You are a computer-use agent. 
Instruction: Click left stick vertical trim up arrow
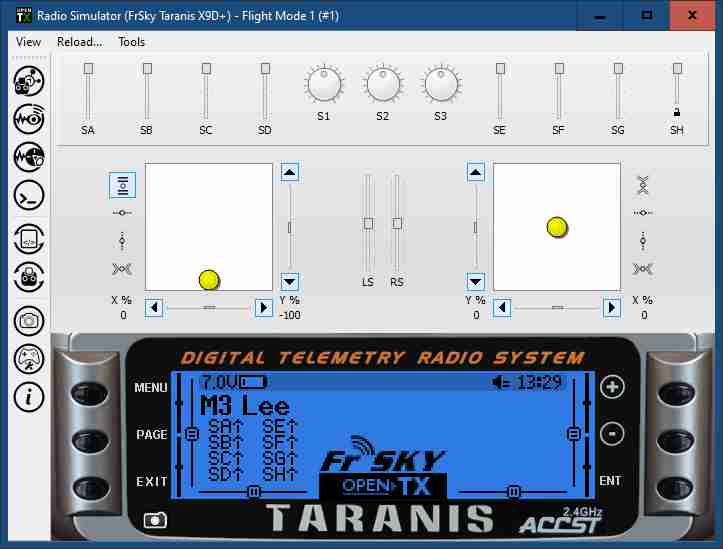[x=290, y=173]
